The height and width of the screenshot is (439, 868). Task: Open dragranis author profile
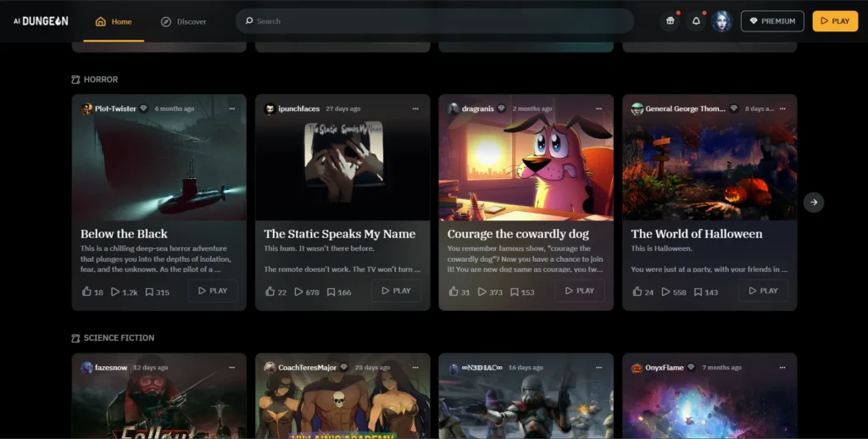(478, 108)
